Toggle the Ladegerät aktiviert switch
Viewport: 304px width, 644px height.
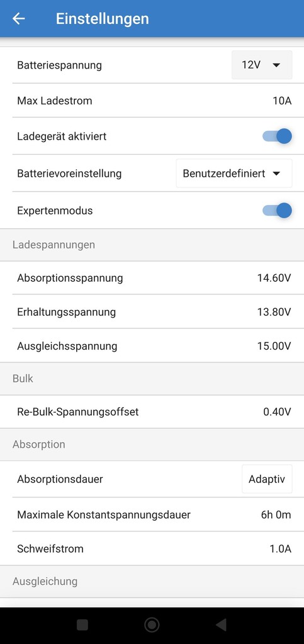278,136
